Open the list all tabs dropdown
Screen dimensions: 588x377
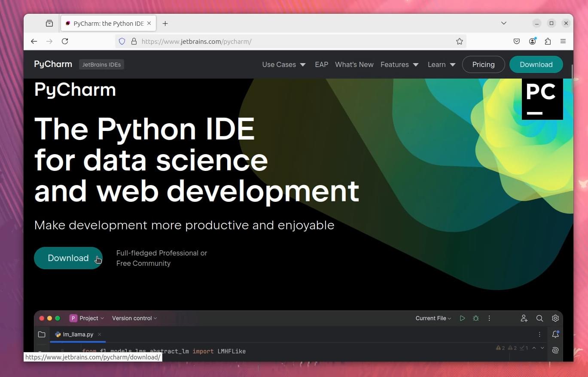tap(504, 23)
